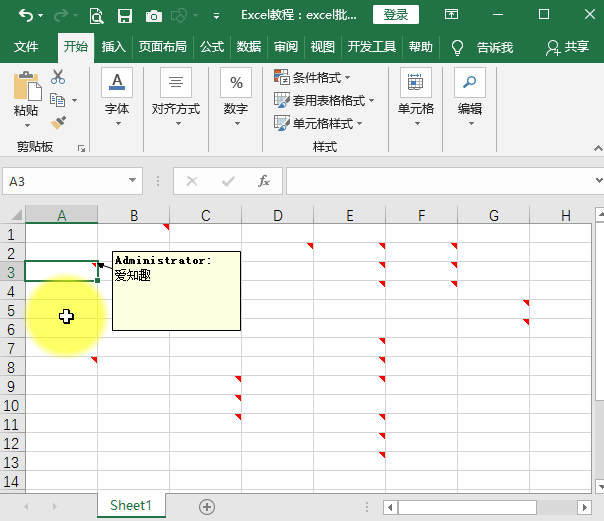Click the Enter checkmark in formula bar
The height and width of the screenshot is (521, 604).
pos(228,181)
